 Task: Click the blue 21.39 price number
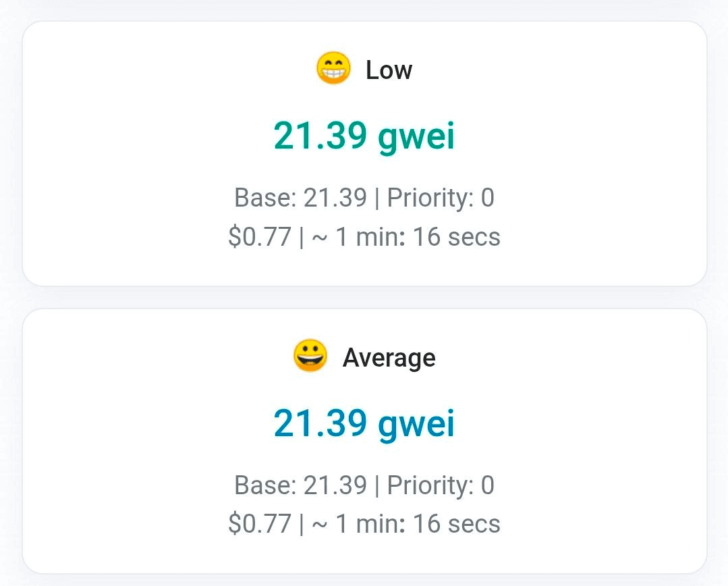(320, 424)
